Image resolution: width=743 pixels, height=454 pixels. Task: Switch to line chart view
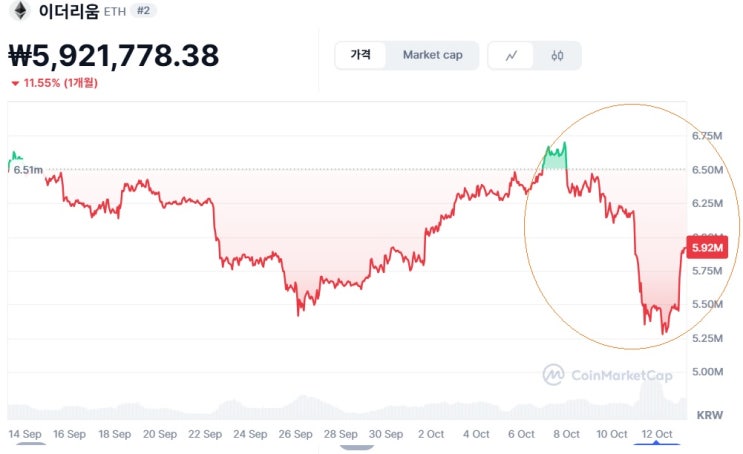[x=512, y=55]
